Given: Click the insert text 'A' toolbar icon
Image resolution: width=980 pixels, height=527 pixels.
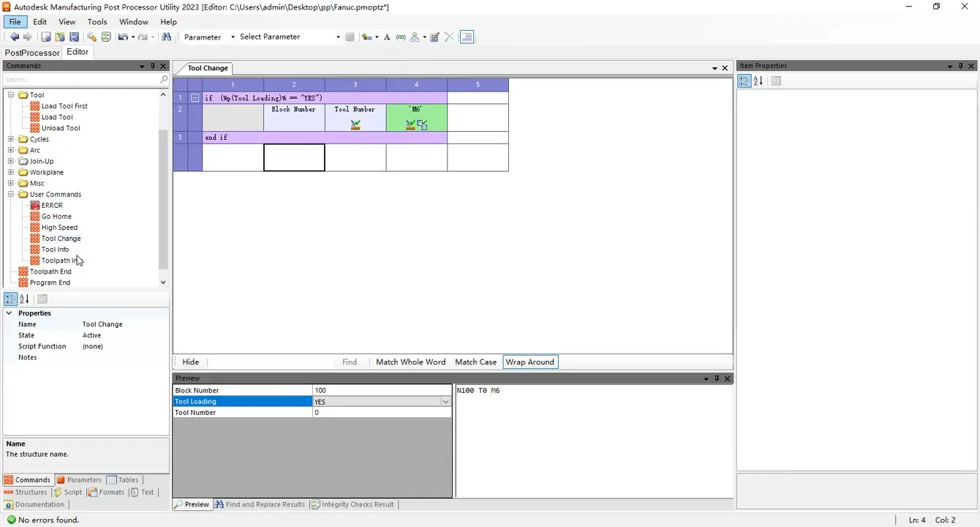Looking at the screenshot, I should pyautogui.click(x=387, y=37).
